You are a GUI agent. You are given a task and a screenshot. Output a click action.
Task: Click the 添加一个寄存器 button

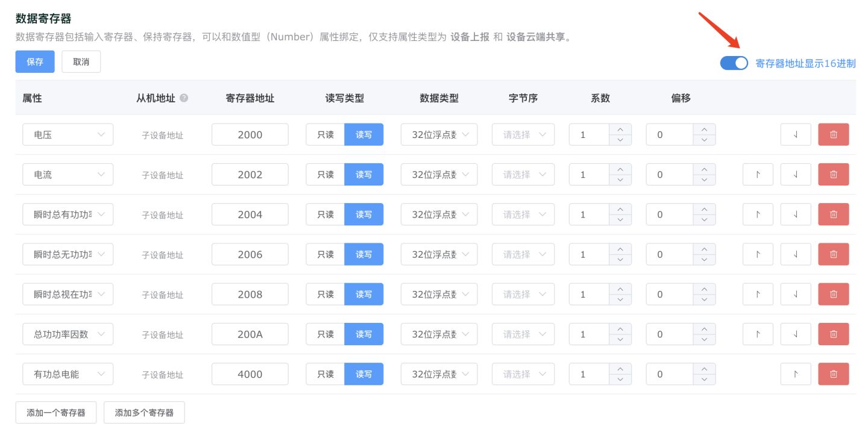click(55, 412)
